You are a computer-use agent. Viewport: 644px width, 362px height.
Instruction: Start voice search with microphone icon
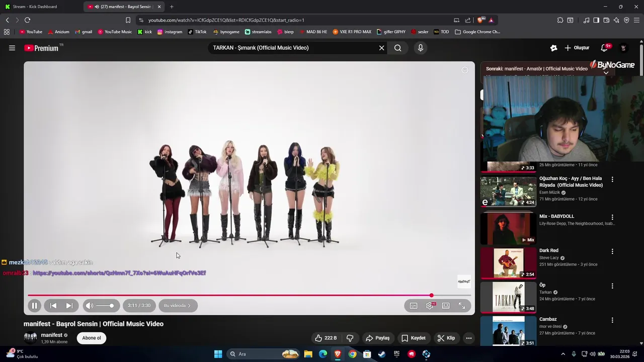coord(421,48)
